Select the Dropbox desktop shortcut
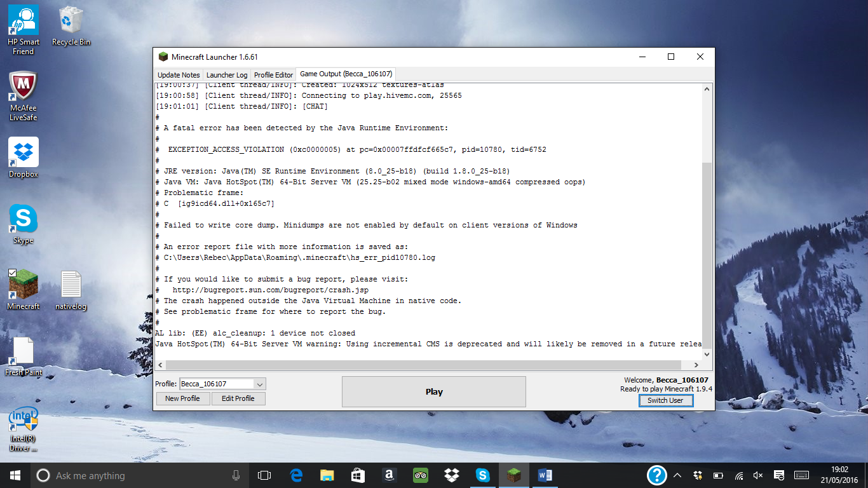The image size is (868, 488). [24, 158]
